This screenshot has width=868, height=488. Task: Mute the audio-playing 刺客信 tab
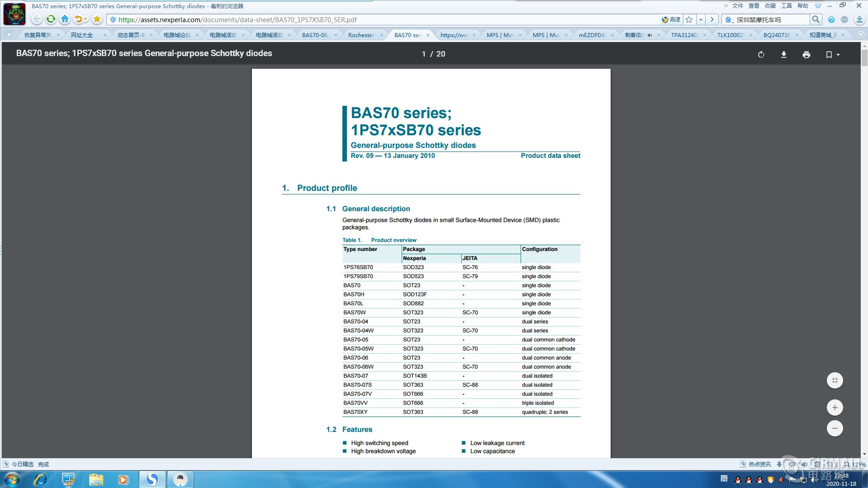(650, 35)
